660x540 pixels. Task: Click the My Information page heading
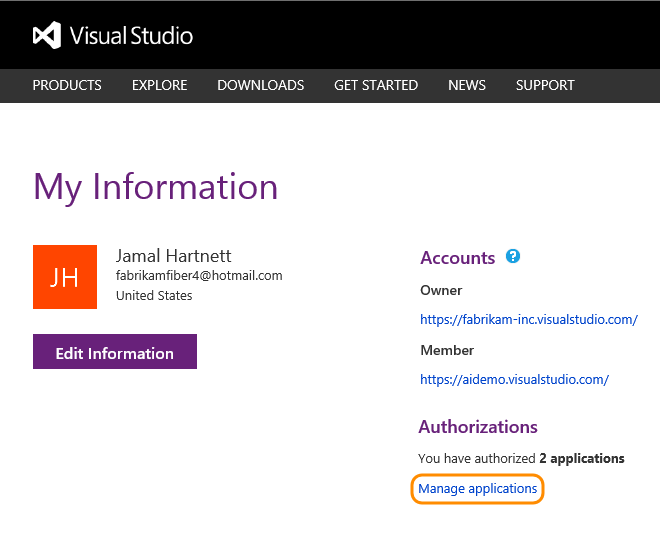click(156, 188)
